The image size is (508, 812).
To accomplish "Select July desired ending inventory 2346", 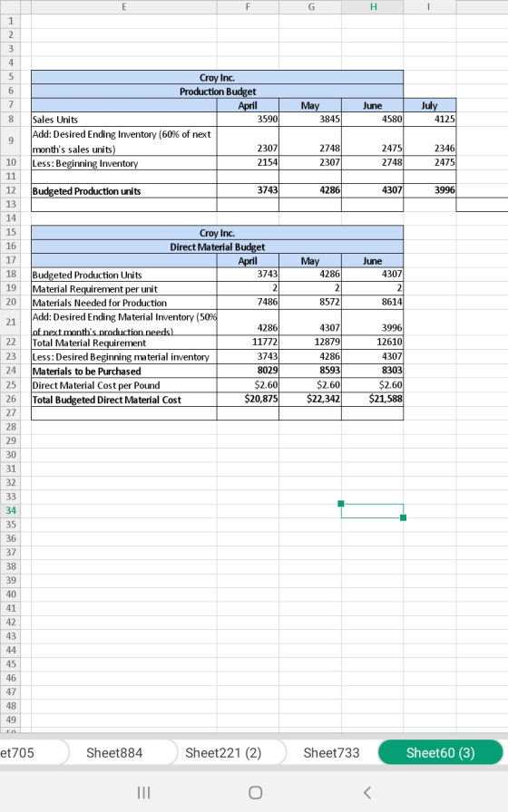I will pos(430,140).
